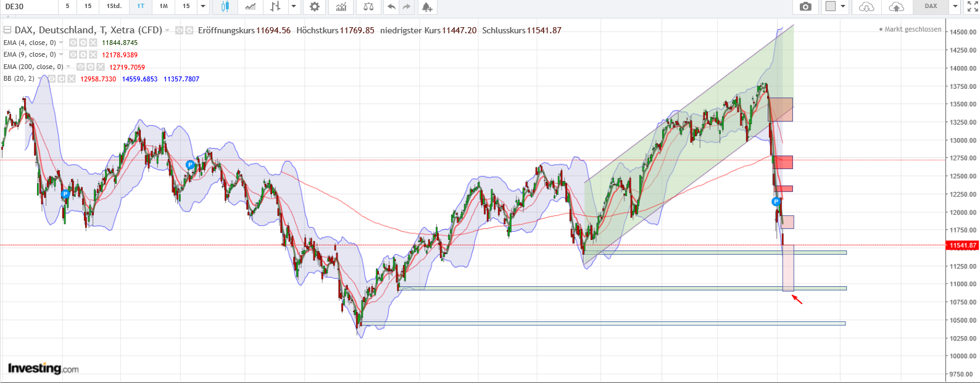Viewport: 980px width, 383px height.
Task: Hide the DAX main series with the eye icon
Action: 179,30
